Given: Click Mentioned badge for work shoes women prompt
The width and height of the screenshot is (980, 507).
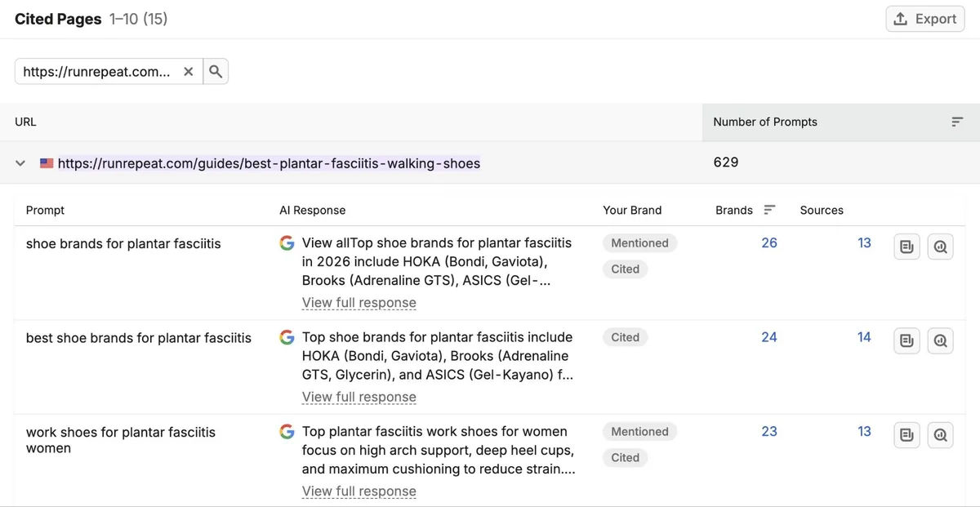Looking at the screenshot, I should click(x=640, y=431).
